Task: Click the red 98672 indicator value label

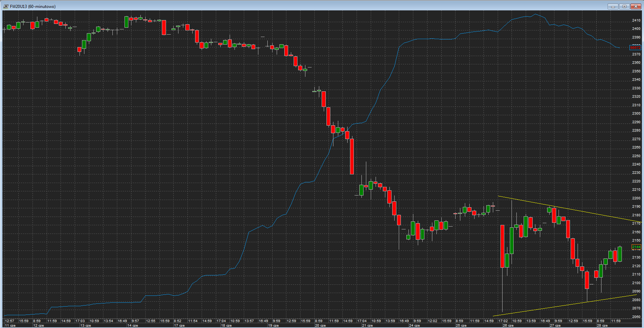Action: click(635, 48)
